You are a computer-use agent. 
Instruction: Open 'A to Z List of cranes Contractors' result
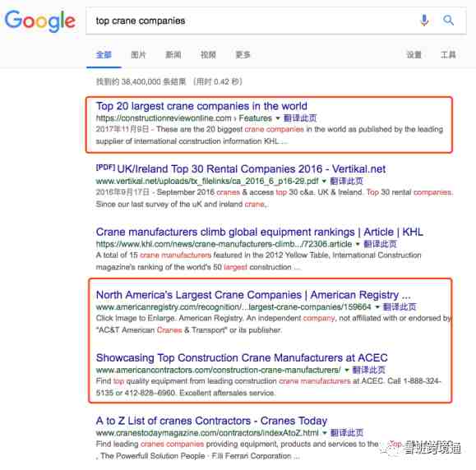[211, 421]
